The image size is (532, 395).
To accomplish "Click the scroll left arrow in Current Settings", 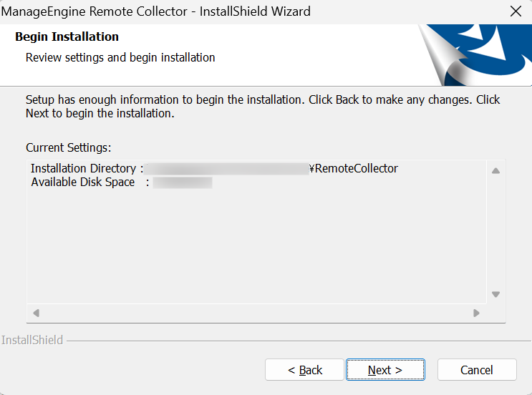I will [37, 313].
